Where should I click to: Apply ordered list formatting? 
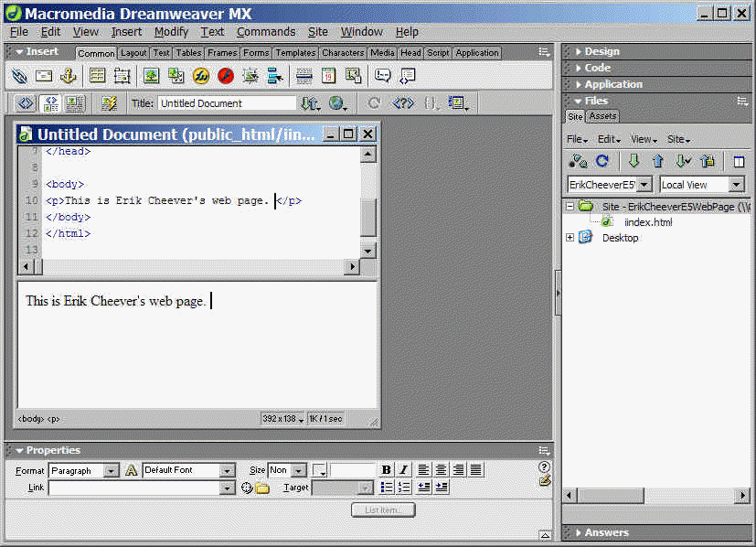coord(404,488)
